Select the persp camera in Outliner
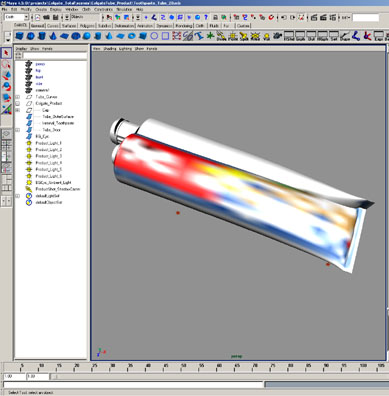Screen dimensions: 389x396 pos(40,64)
